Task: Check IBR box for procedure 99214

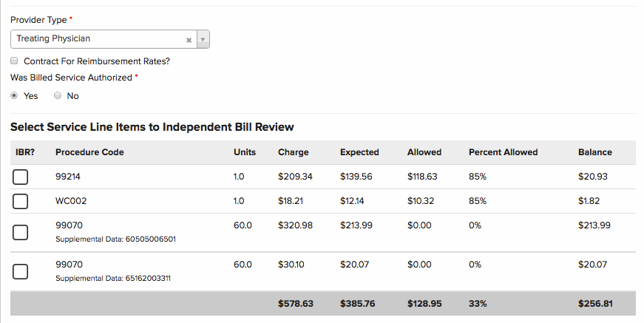Action: coord(21,177)
